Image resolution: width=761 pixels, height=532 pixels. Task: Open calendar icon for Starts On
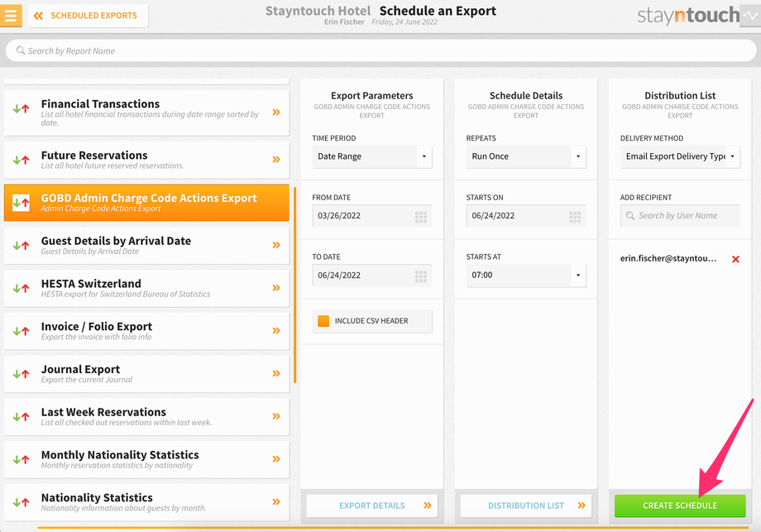[575, 217]
